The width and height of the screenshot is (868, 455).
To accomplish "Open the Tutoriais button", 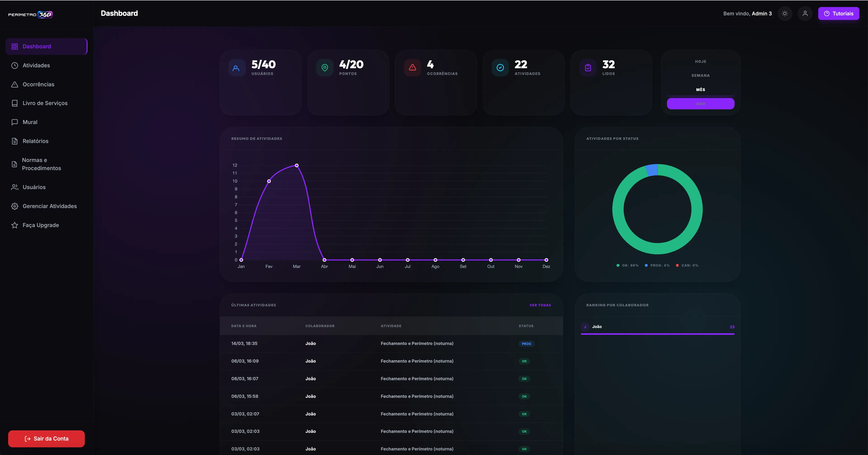I will 838,14.
